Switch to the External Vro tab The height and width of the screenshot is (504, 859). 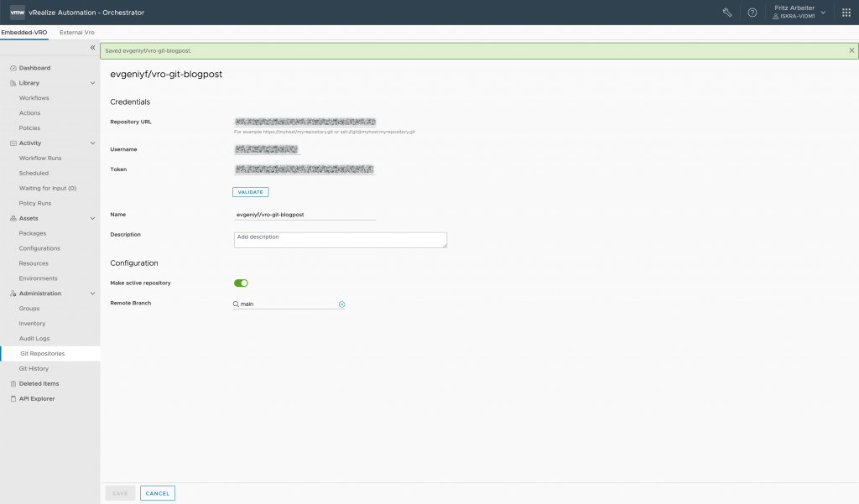(76, 33)
